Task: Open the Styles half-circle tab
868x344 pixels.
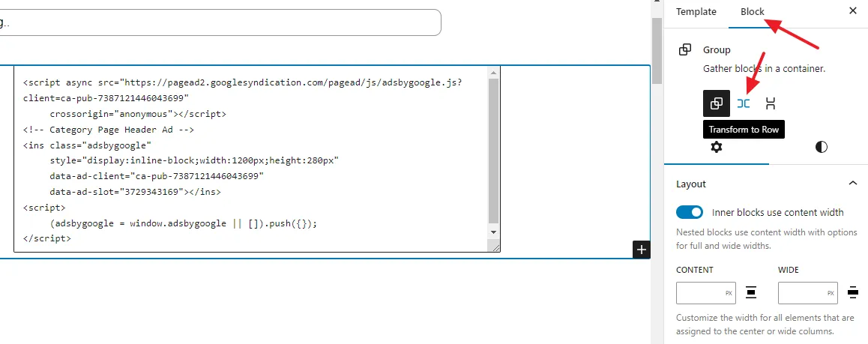Action: (x=821, y=147)
